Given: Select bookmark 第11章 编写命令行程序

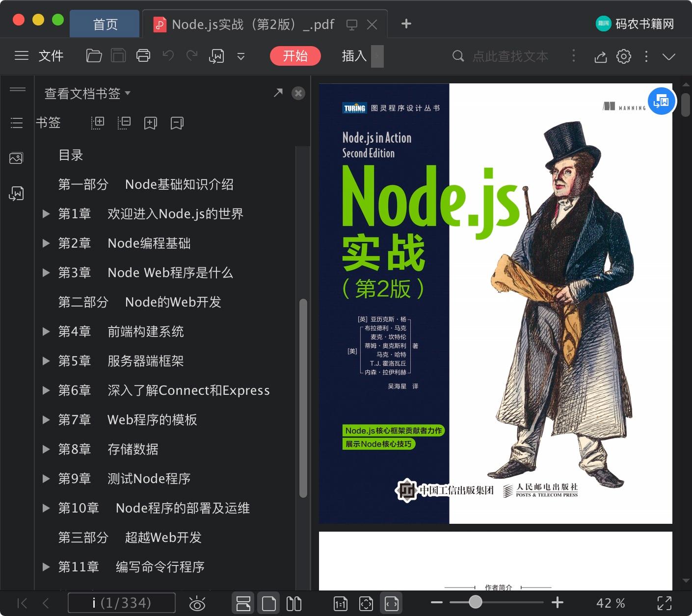Looking at the screenshot, I should (x=131, y=567).
